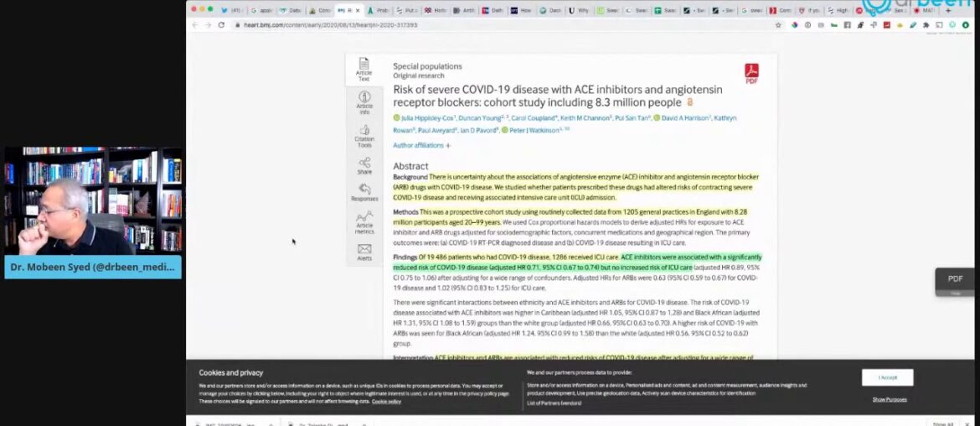
Task: Download the article via red PDF icon
Action: point(751,74)
